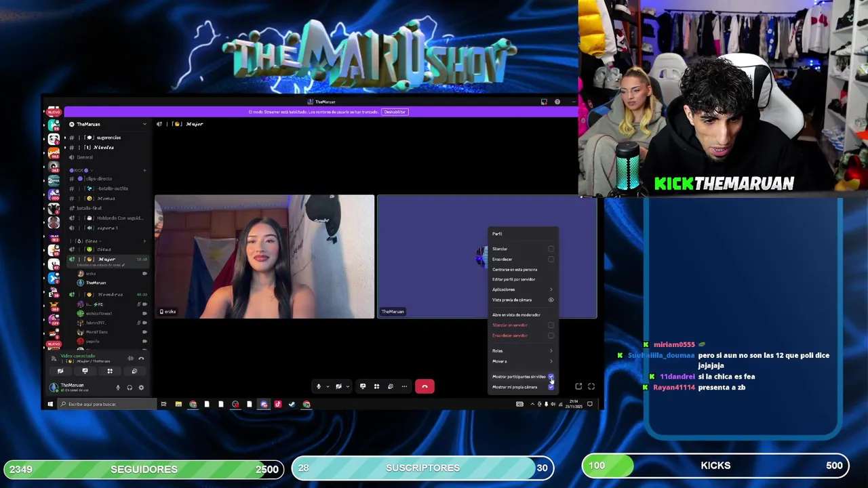868x488 pixels.
Task: Open microphone options arrow in call bar
Action: [x=328, y=386]
